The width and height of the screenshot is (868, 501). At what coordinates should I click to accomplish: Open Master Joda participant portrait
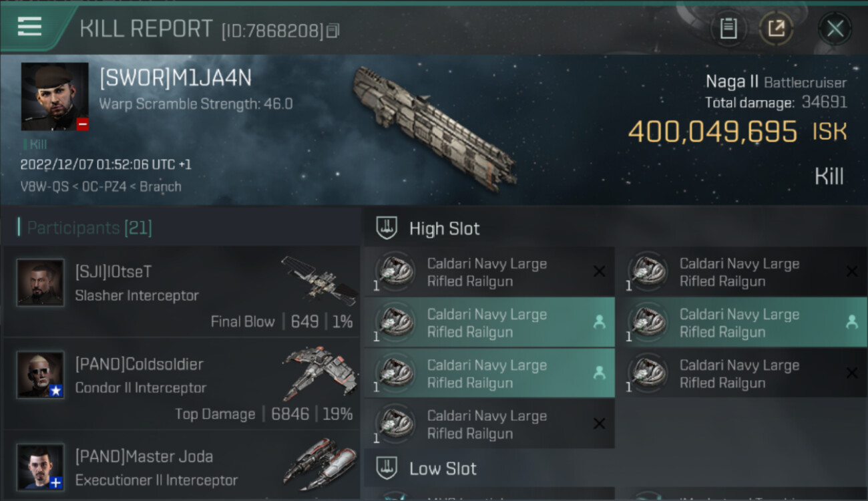point(41,467)
